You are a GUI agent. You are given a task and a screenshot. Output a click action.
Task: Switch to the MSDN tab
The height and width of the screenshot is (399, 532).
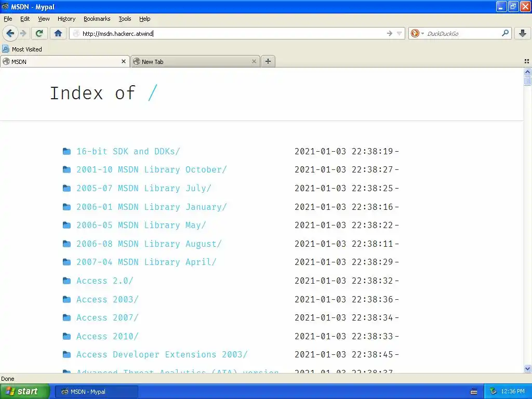pos(65,61)
